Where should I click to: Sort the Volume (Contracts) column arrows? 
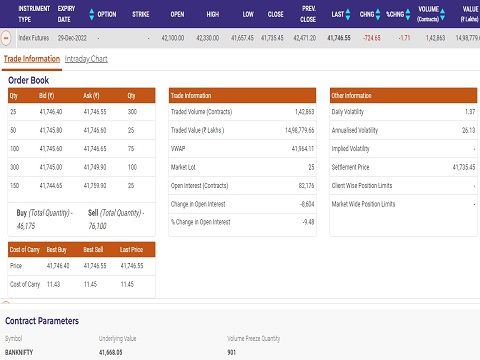point(442,14)
